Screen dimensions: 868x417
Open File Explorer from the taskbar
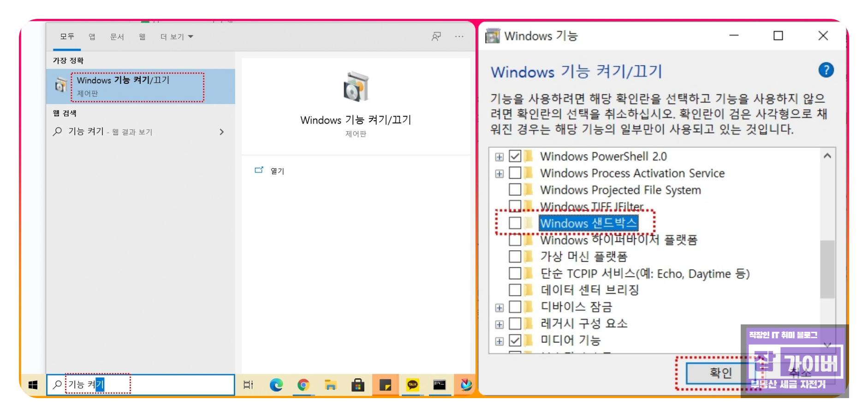point(330,385)
